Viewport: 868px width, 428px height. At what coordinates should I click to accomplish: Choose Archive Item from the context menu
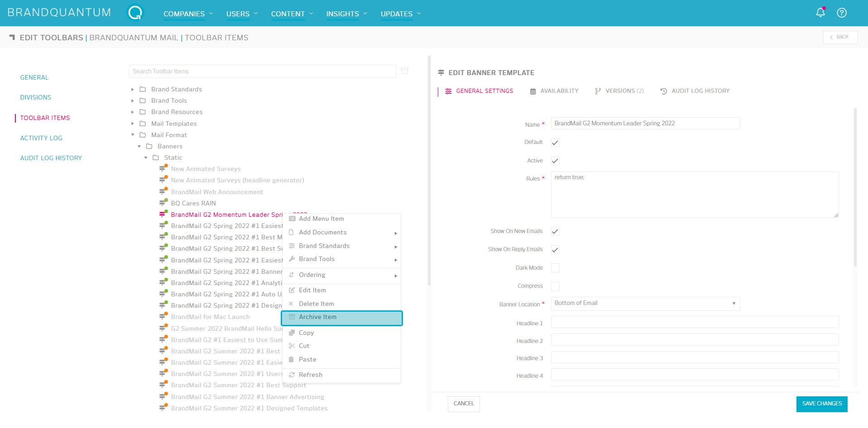[342, 317]
